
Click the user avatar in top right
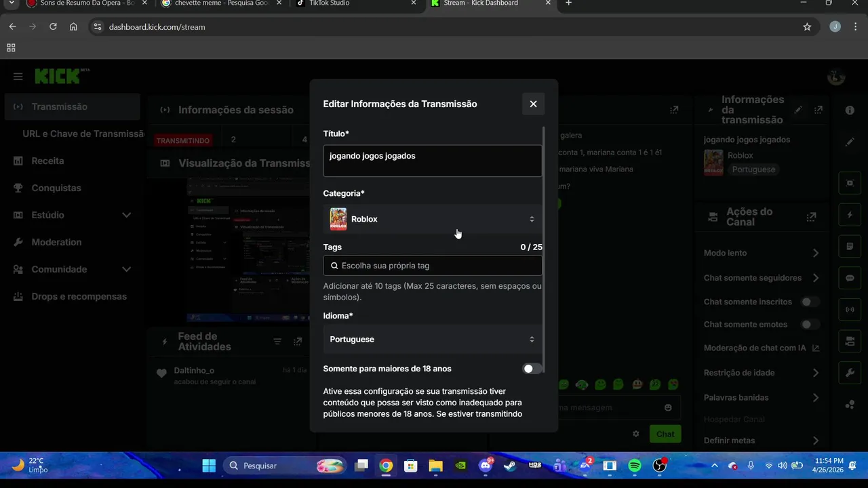coord(836,77)
